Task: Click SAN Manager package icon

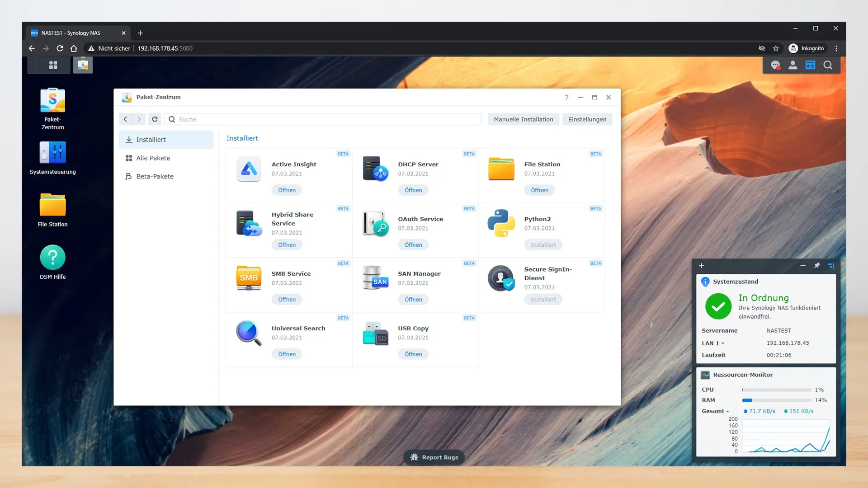Action: tap(375, 277)
